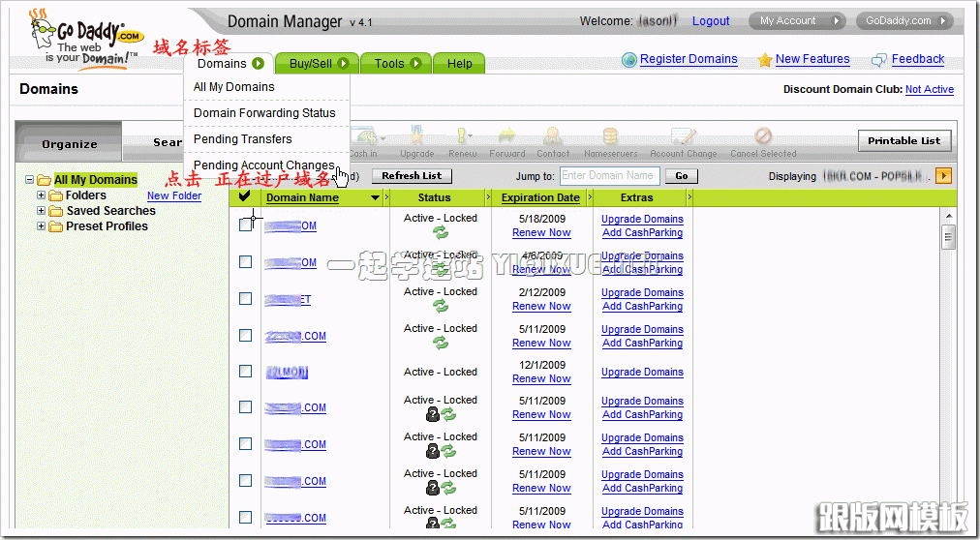The height and width of the screenshot is (540, 980).
Task: Click the GoDaddy logo
Action: point(84,38)
